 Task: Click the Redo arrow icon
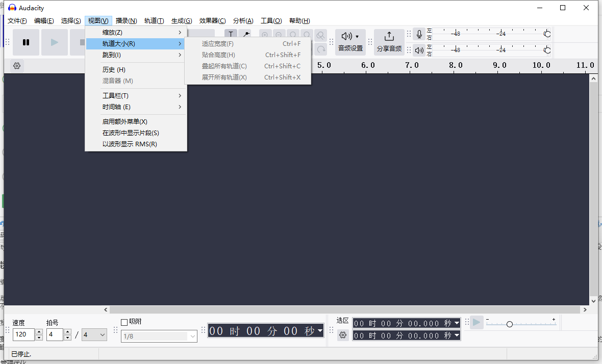coord(320,49)
